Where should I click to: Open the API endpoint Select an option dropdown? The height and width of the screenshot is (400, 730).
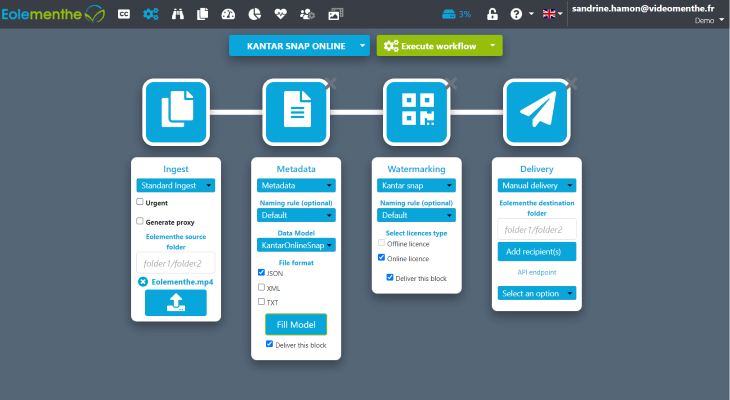point(537,293)
